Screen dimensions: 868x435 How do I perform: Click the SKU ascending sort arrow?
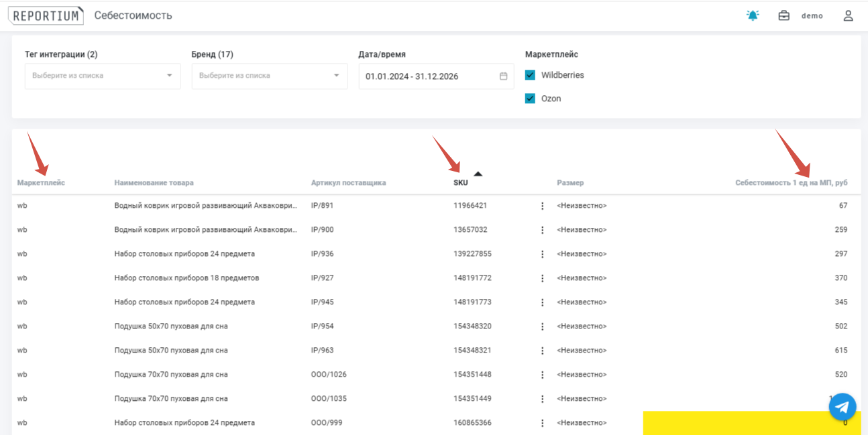[x=478, y=174]
